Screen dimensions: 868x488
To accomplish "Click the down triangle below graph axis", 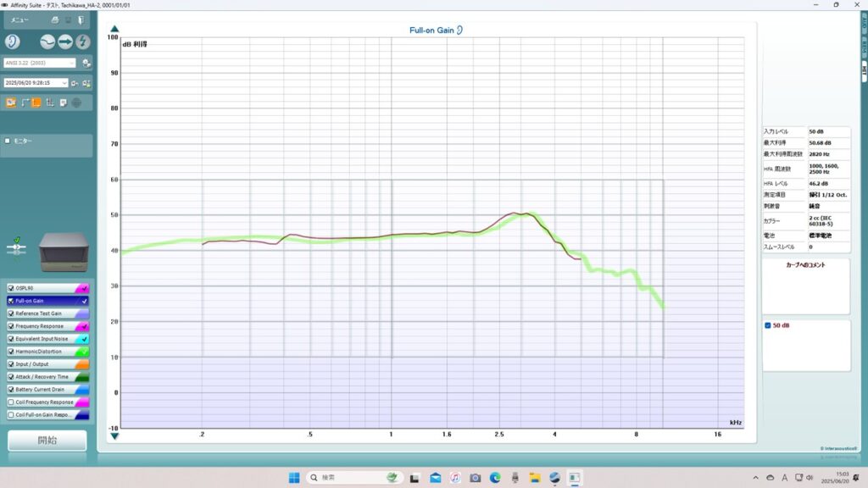I will [x=114, y=436].
